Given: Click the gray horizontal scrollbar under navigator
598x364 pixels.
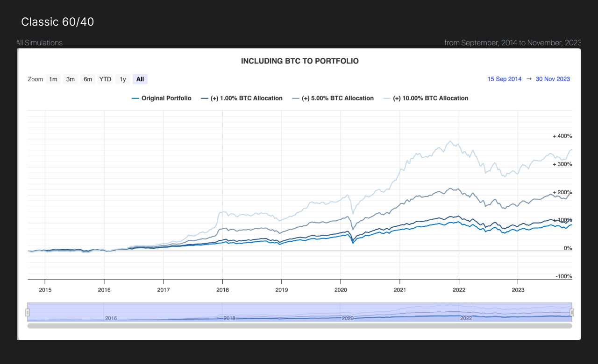Looking at the screenshot, I should (299, 326).
